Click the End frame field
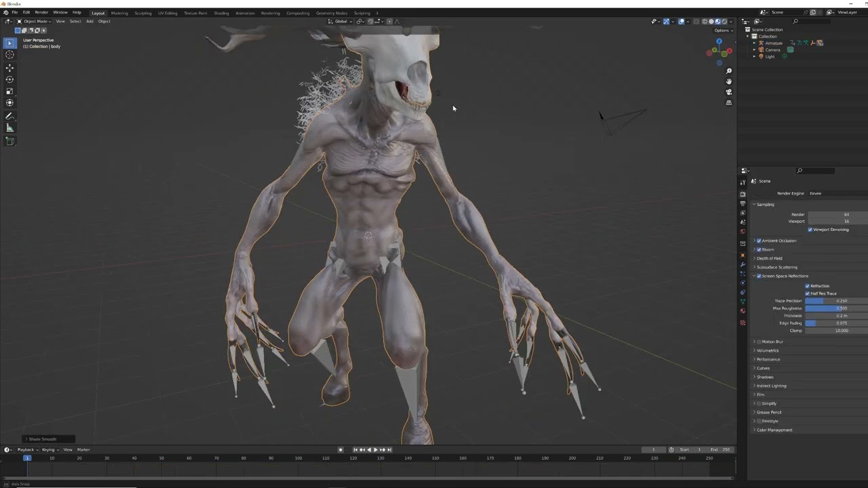Viewport: 868px width, 488px height. [720, 449]
